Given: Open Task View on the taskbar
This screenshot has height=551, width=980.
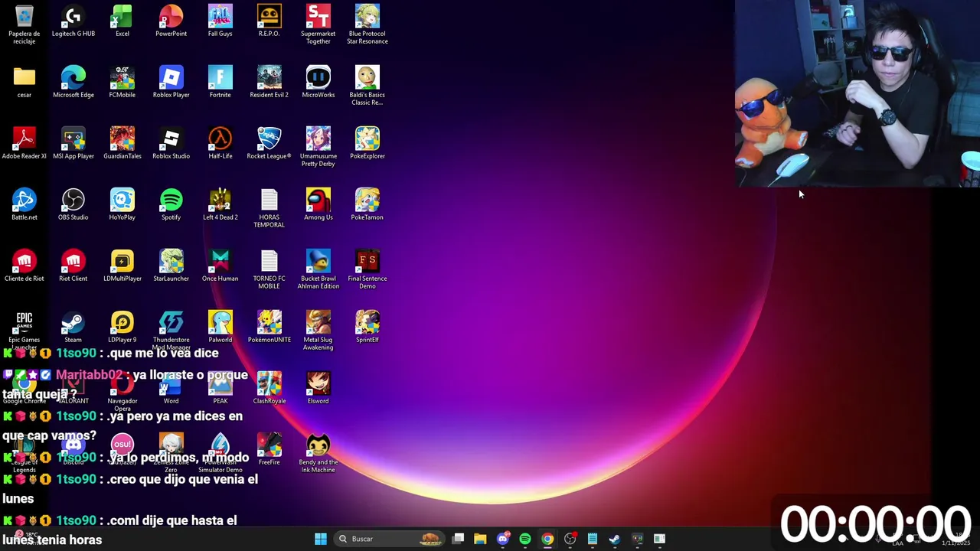Looking at the screenshot, I should point(458,539).
